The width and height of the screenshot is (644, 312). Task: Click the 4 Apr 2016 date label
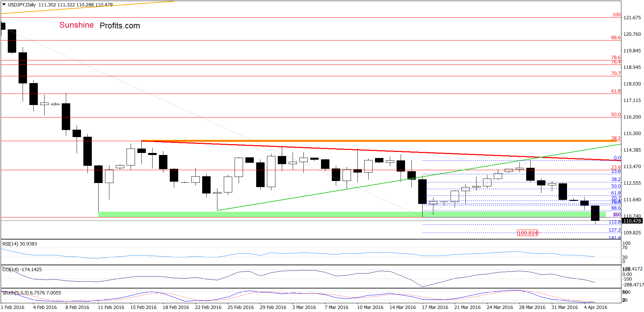click(x=596, y=307)
